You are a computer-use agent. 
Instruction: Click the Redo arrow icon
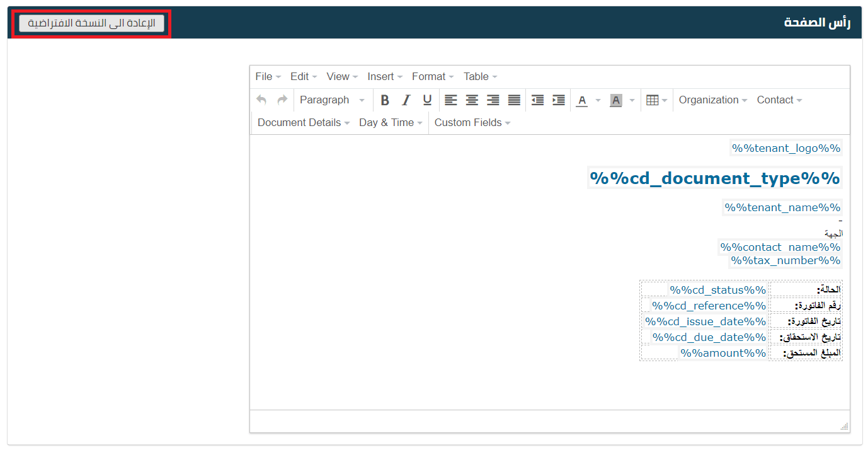click(x=282, y=100)
